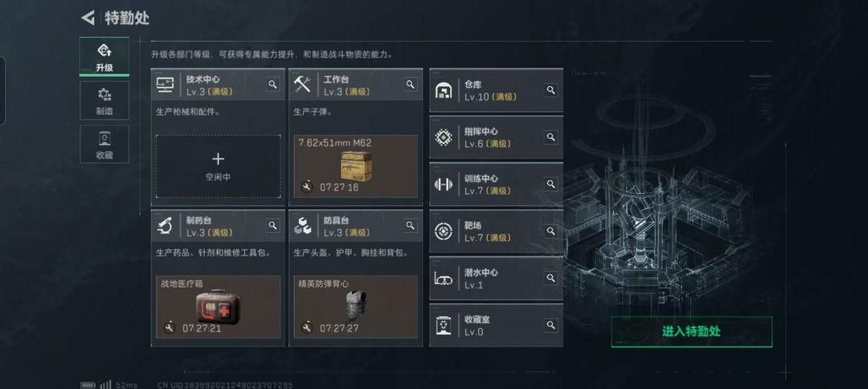Inspect 仓库 with its magnifier icon
Screen dimensions: 868x389
click(551, 90)
